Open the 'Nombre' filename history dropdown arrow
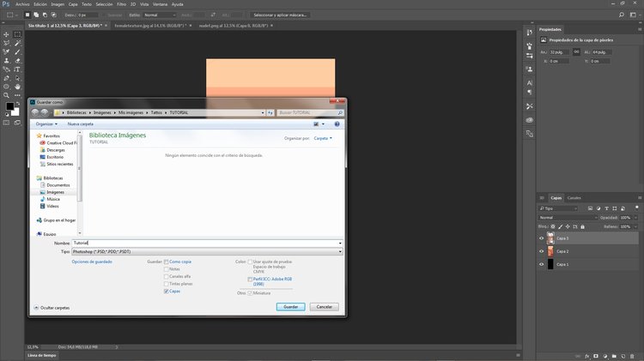Screen dimensions: 644x361 click(x=340, y=244)
